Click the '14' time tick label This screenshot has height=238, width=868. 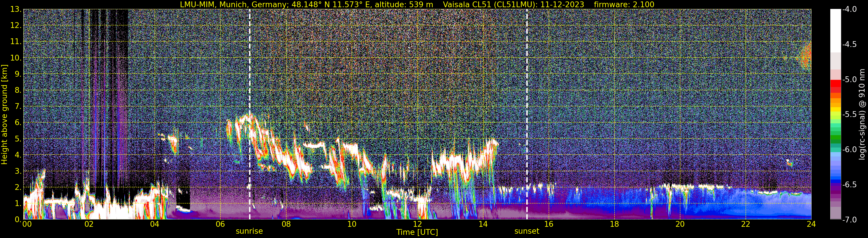pyautogui.click(x=483, y=224)
